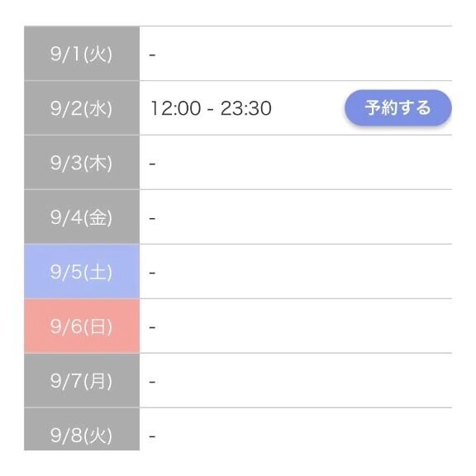Image resolution: width=476 pixels, height=476 pixels.
Task: Select the red 9/6(日) Sunday cell
Action: pos(82,326)
